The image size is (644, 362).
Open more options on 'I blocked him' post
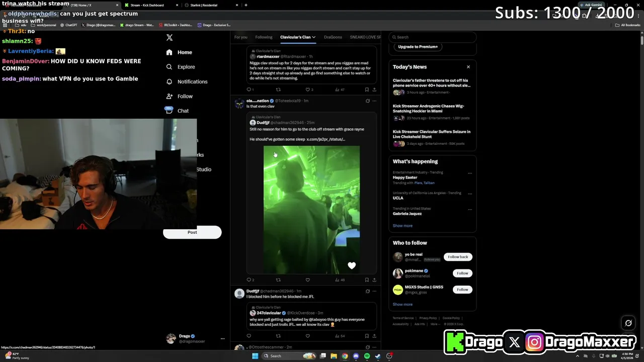pos(374,291)
